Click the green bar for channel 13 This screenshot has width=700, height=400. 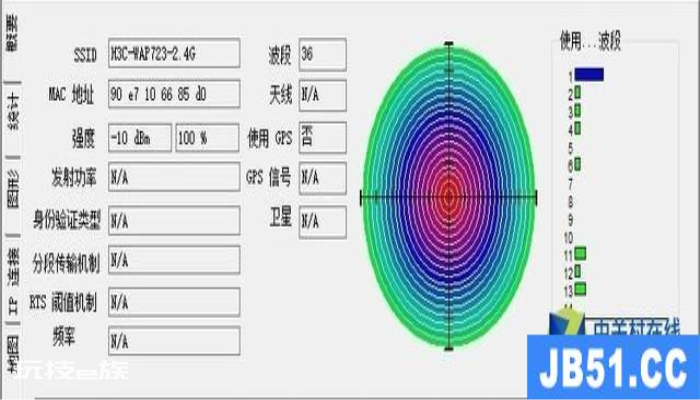580,289
